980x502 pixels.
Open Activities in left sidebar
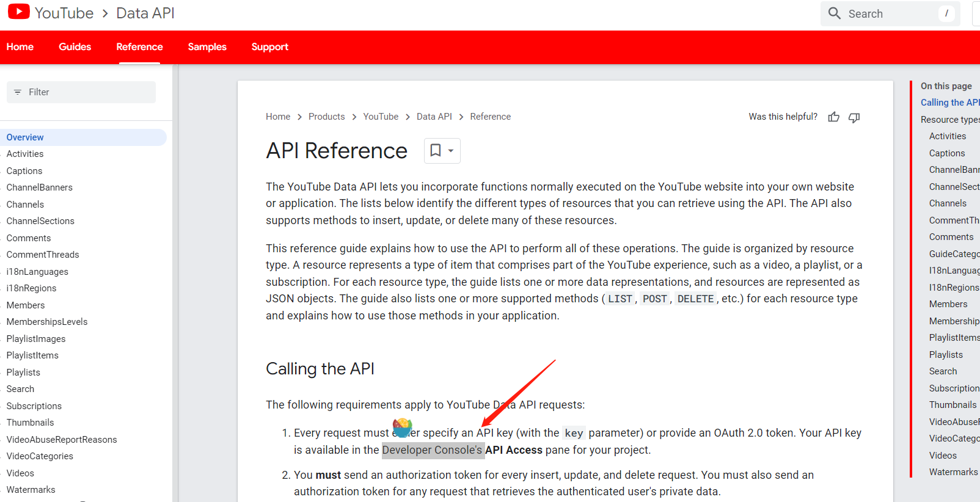click(x=25, y=154)
